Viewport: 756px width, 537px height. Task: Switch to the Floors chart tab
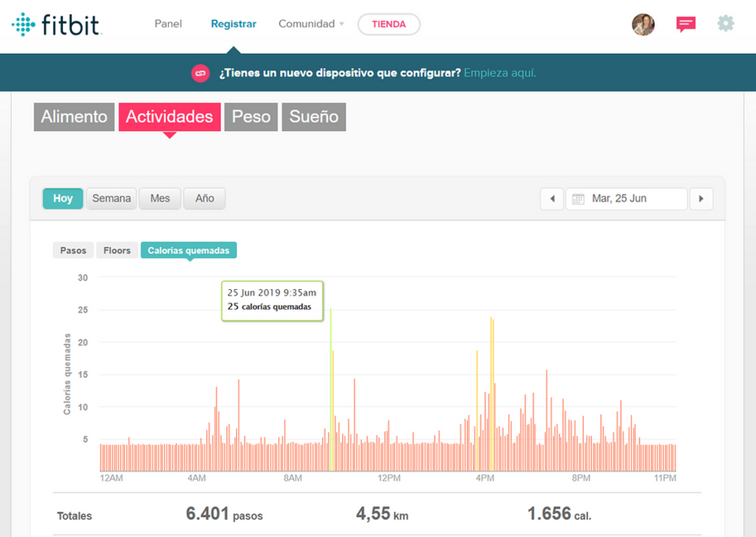117,250
